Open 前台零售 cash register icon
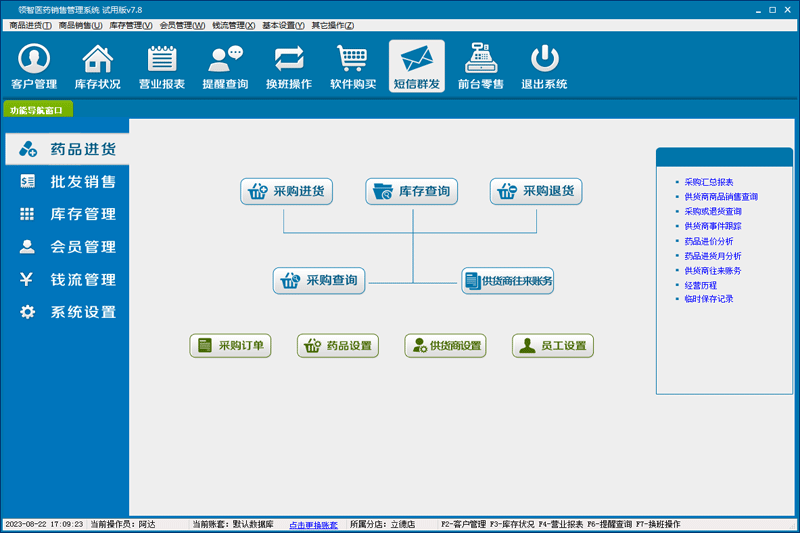Screen dimensions: 800x533 click(481, 66)
